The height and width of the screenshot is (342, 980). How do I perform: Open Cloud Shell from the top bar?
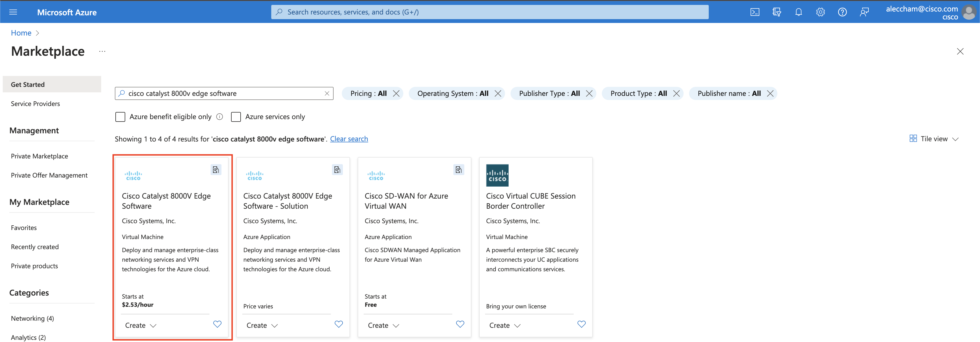pos(755,12)
